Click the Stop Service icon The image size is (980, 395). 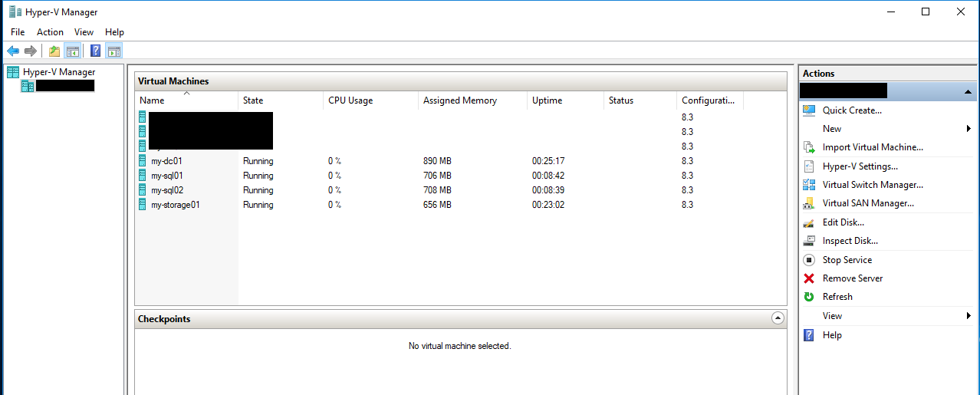coord(808,260)
